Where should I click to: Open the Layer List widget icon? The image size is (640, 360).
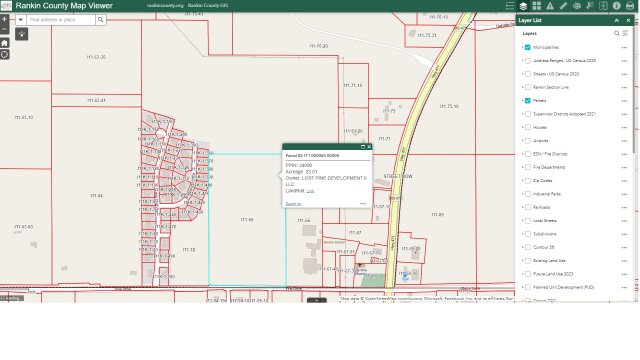pyautogui.click(x=523, y=6)
